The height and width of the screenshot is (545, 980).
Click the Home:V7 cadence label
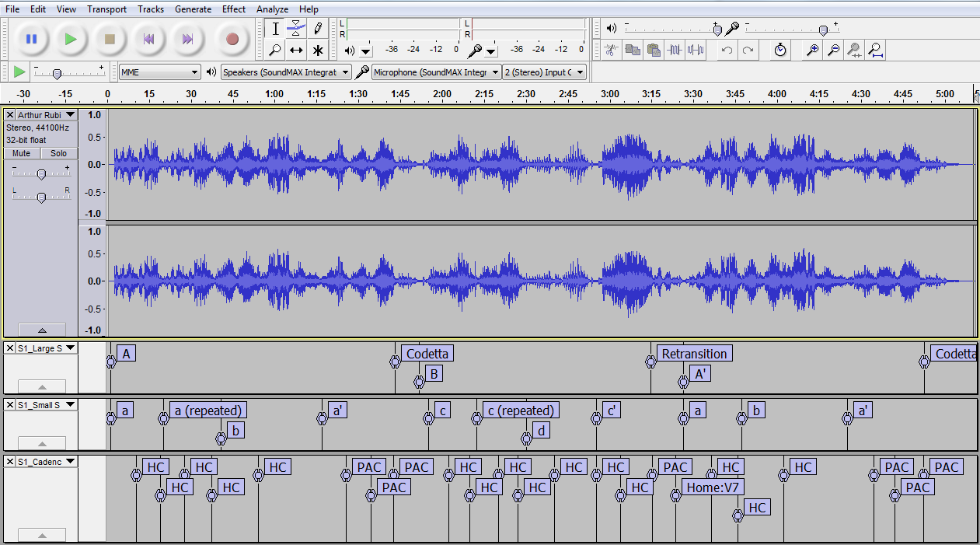(x=713, y=487)
